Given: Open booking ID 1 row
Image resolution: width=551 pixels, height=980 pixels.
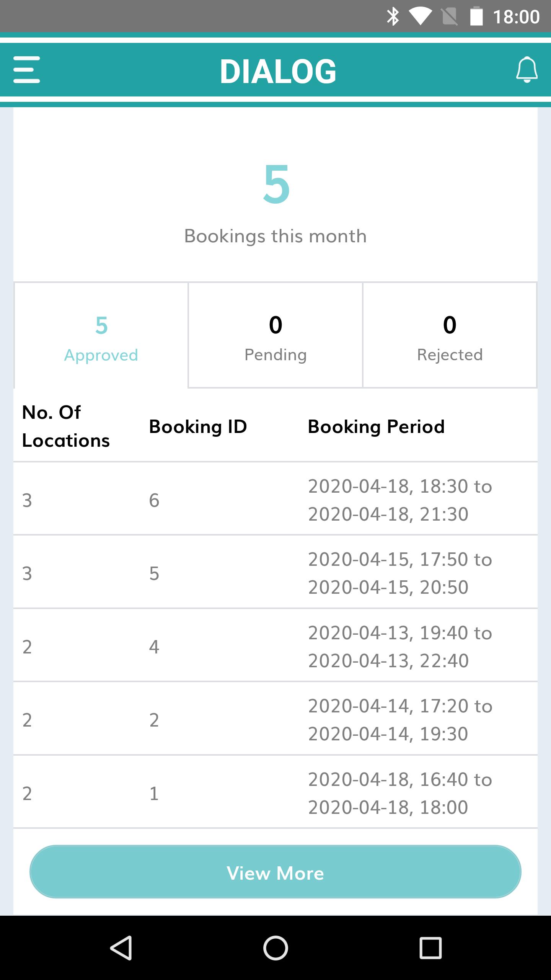Looking at the screenshot, I should click(275, 792).
